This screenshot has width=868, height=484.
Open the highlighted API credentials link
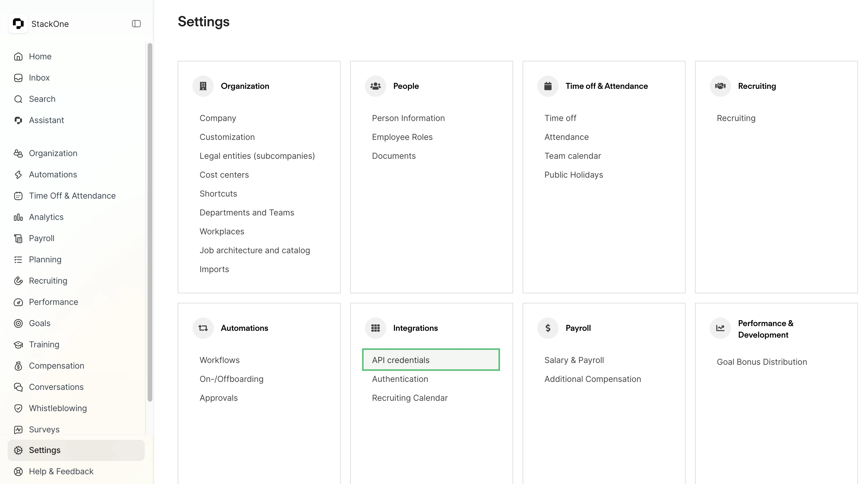click(x=401, y=360)
